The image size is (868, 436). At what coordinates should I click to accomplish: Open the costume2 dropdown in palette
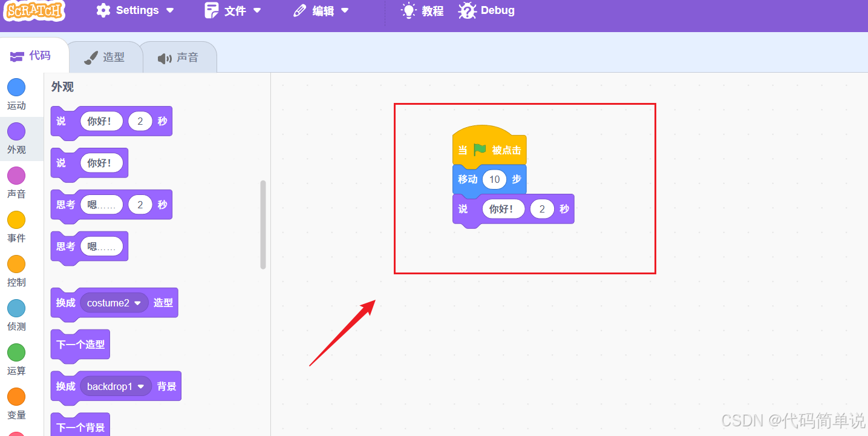(115, 303)
